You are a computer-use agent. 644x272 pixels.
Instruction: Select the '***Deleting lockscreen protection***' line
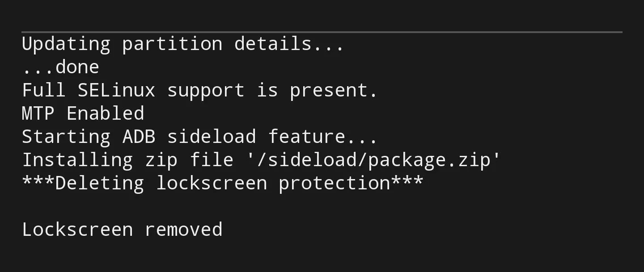coord(222,183)
